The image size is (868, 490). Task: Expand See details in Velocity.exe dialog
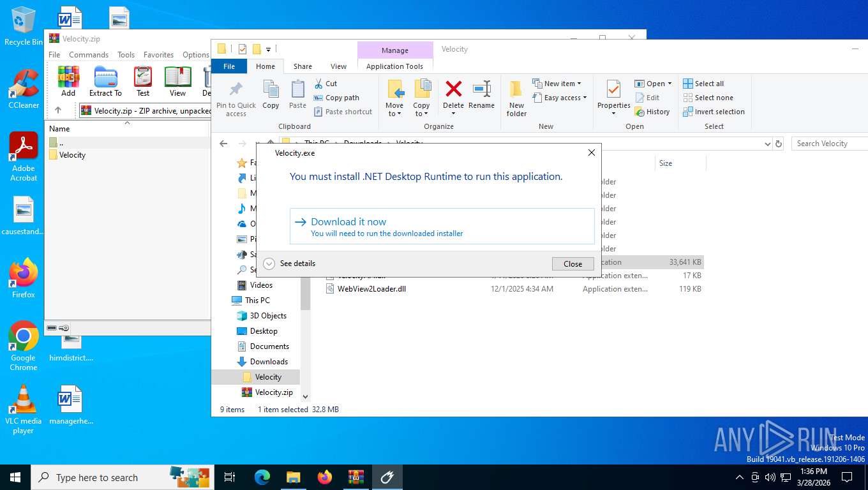289,264
